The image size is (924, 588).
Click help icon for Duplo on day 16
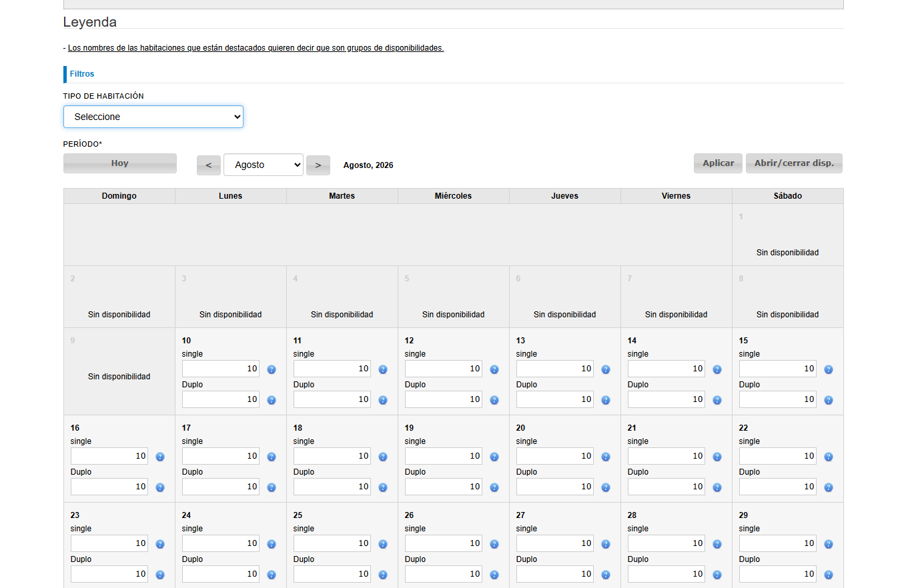pyautogui.click(x=160, y=487)
